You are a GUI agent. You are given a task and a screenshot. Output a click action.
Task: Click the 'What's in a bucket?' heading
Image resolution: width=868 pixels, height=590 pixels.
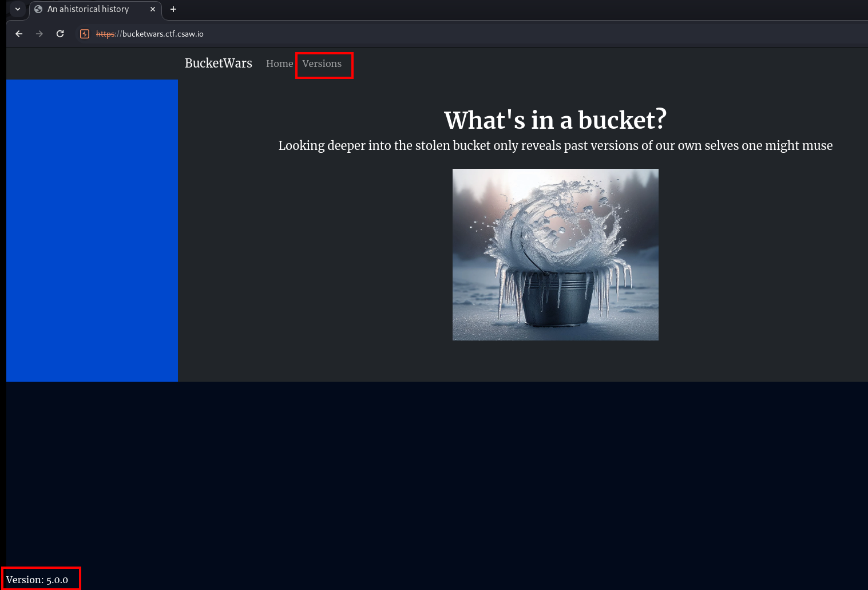click(556, 120)
